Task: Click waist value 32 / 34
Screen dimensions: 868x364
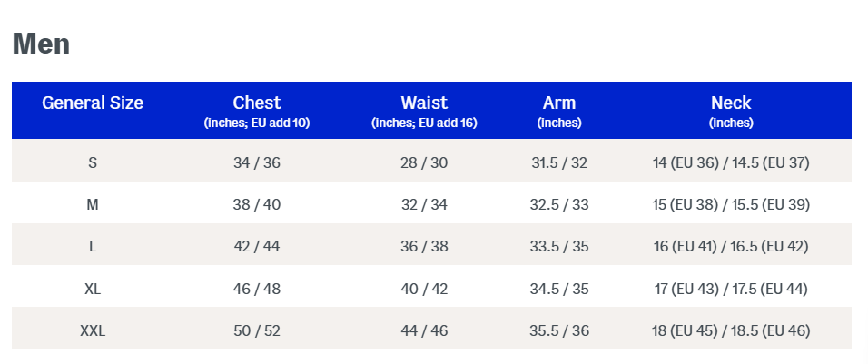Action: [424, 205]
